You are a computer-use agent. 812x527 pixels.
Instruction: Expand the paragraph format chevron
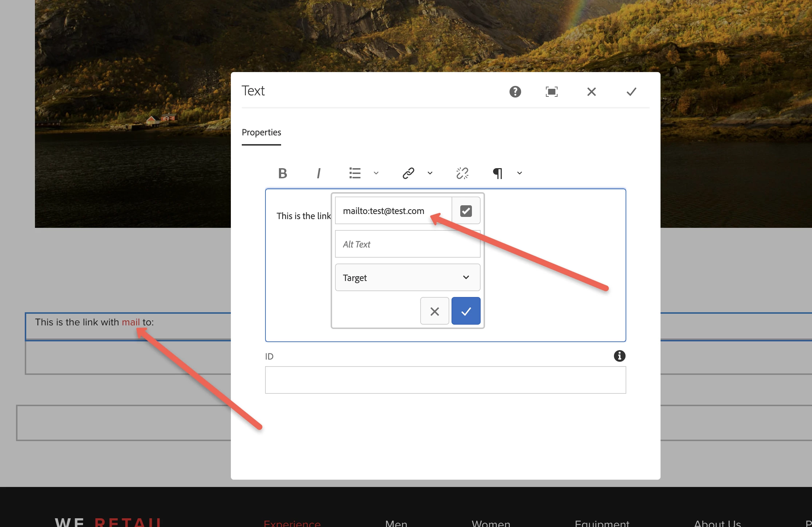[520, 173]
